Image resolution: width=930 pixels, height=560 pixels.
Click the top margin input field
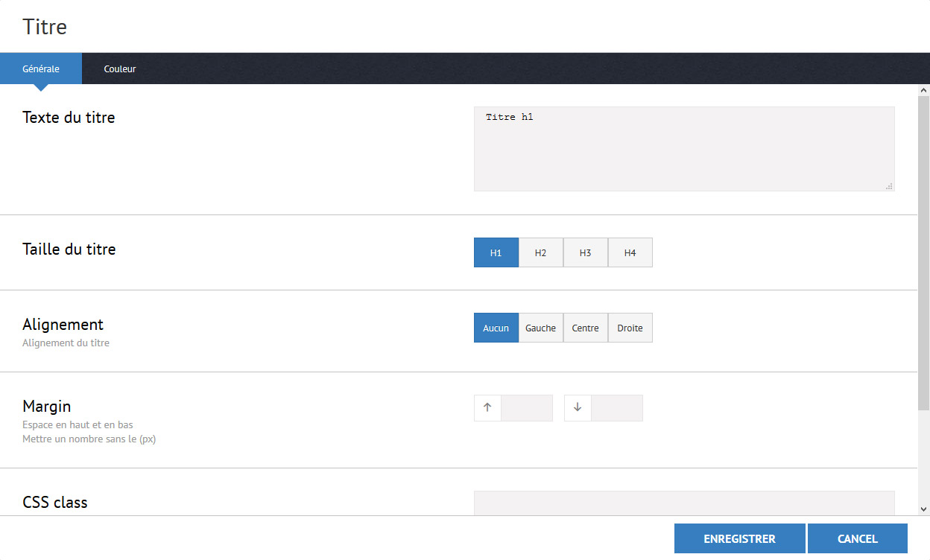pyautogui.click(x=527, y=408)
